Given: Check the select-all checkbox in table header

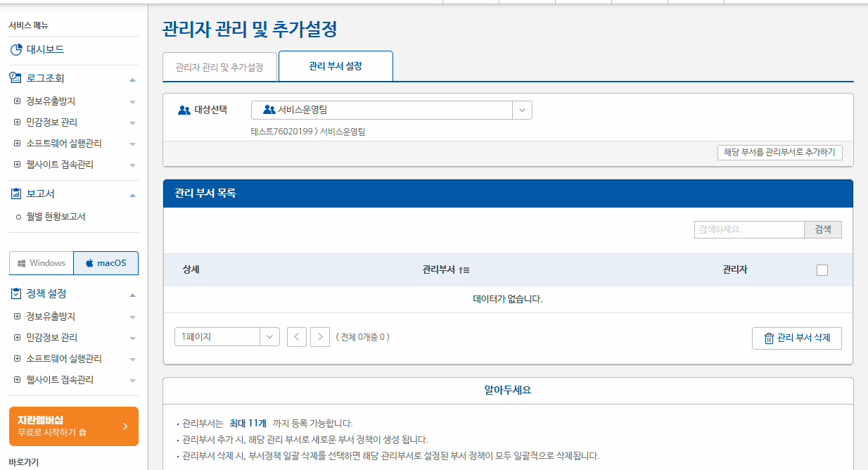Looking at the screenshot, I should click(822, 269).
